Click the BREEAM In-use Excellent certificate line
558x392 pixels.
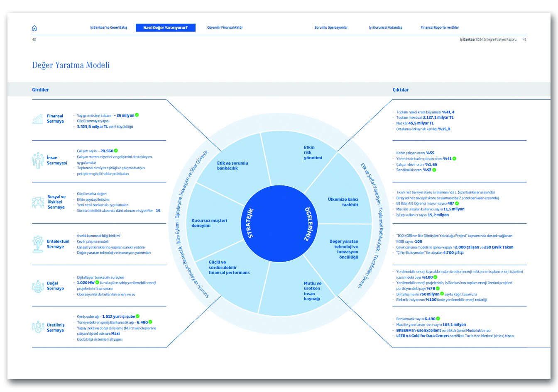[x=443, y=331]
